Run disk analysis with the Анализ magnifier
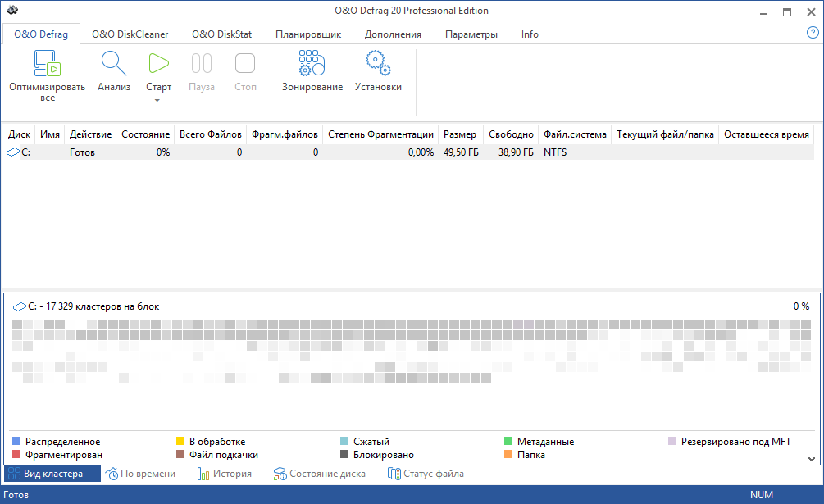824x504 pixels. click(x=113, y=63)
